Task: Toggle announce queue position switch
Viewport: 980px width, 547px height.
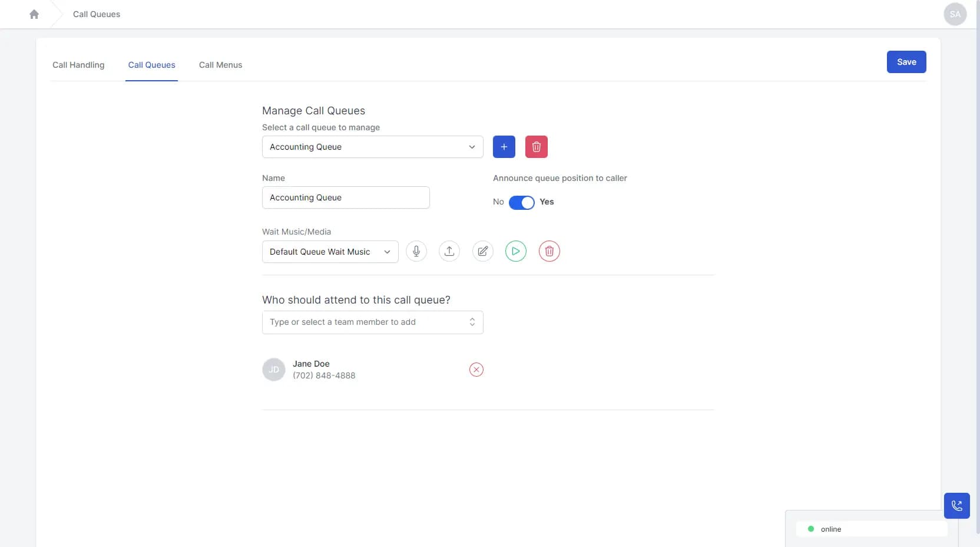Action: pyautogui.click(x=521, y=202)
